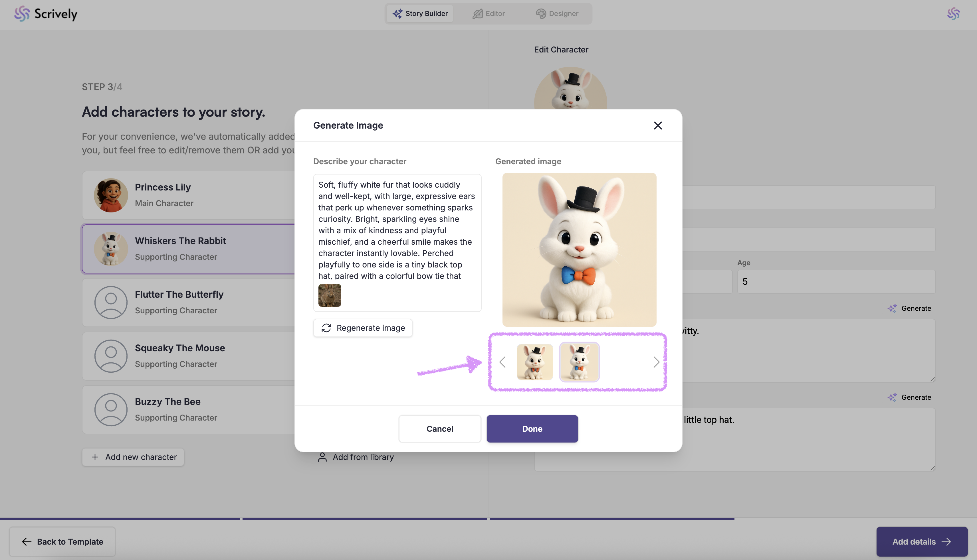This screenshot has width=977, height=560.
Task: Select the Flutter The Butterfly placeholder avatar
Action: 111,302
